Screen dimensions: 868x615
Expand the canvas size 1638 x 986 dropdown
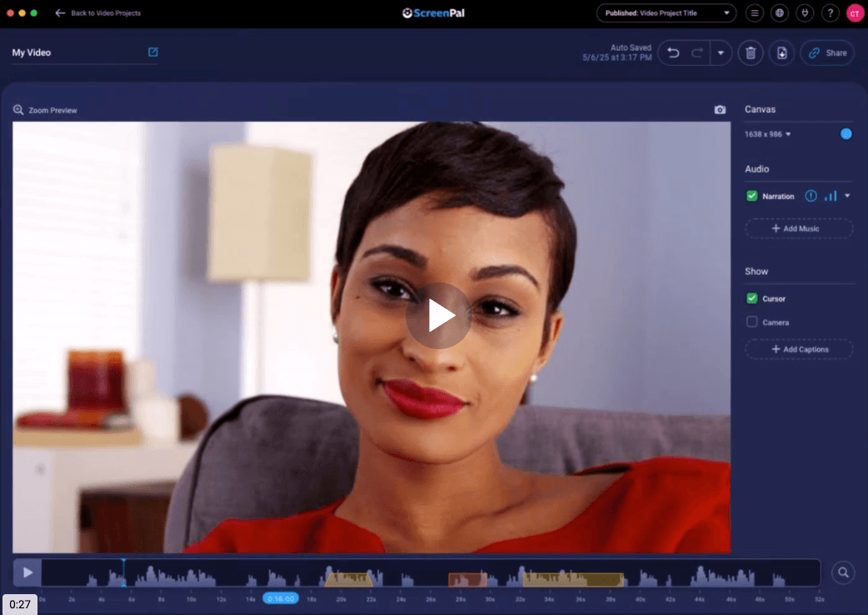[x=767, y=134]
